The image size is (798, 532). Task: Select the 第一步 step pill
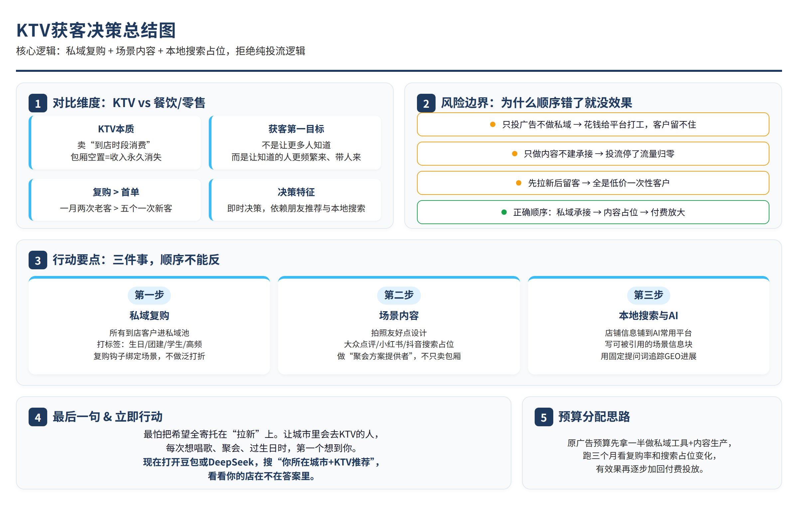click(149, 295)
